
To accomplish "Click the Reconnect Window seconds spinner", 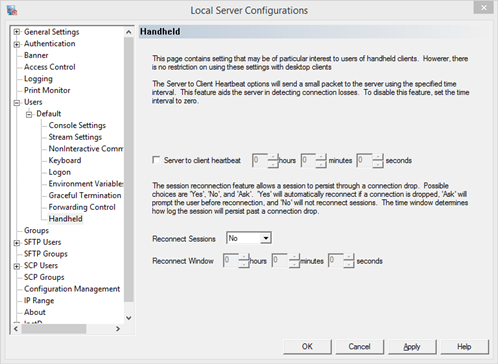I will coord(349,261).
